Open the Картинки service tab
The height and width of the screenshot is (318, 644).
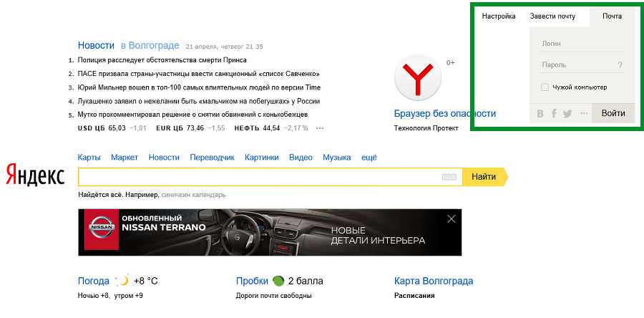pyautogui.click(x=262, y=158)
